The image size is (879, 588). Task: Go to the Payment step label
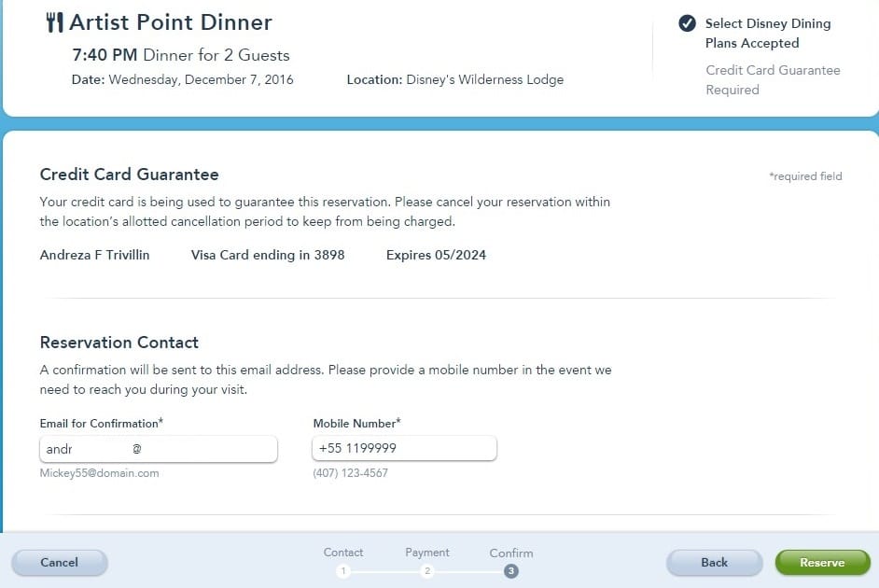click(427, 553)
